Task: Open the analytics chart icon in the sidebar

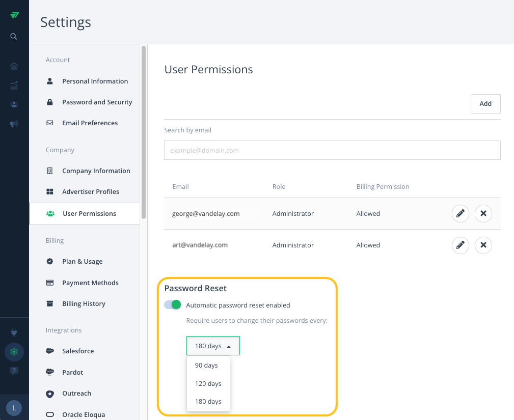Action: (x=14, y=86)
